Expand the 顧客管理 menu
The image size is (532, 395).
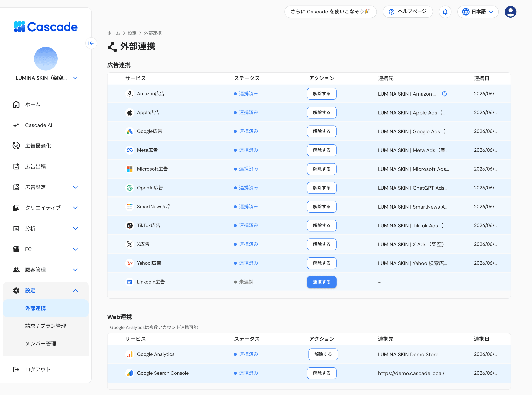75,270
